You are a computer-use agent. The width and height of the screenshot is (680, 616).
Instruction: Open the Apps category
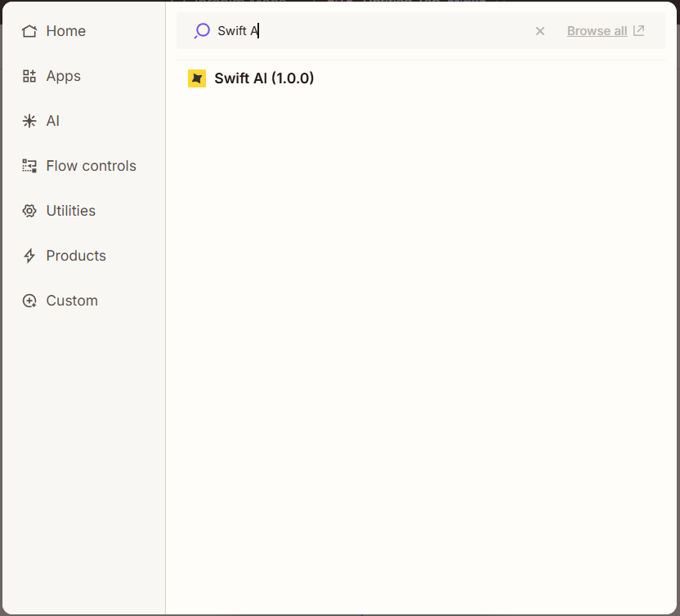click(51, 76)
